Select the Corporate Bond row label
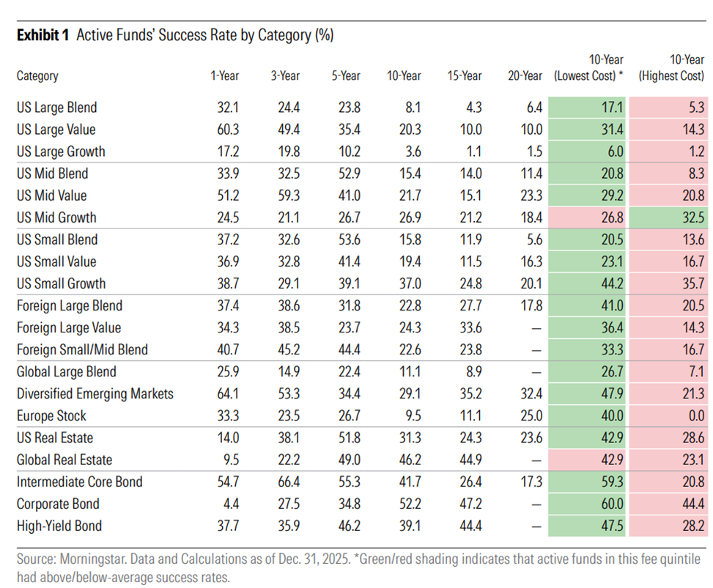Screen dimensions: 713x588 click(x=58, y=504)
